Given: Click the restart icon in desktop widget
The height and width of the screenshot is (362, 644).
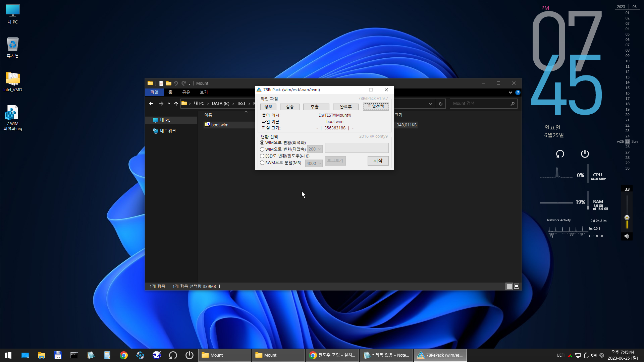Looking at the screenshot, I should tap(560, 154).
